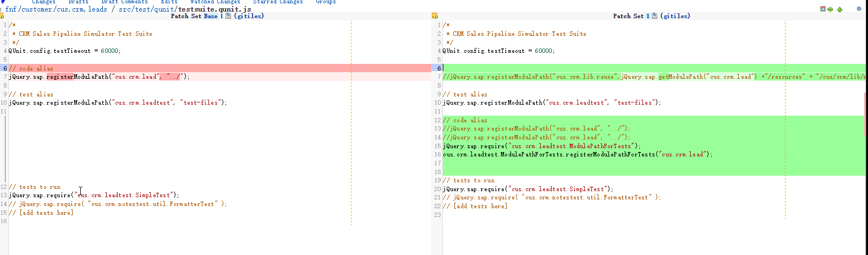Open Starred Changes menu item
868x255 pixels.
click(x=278, y=2)
